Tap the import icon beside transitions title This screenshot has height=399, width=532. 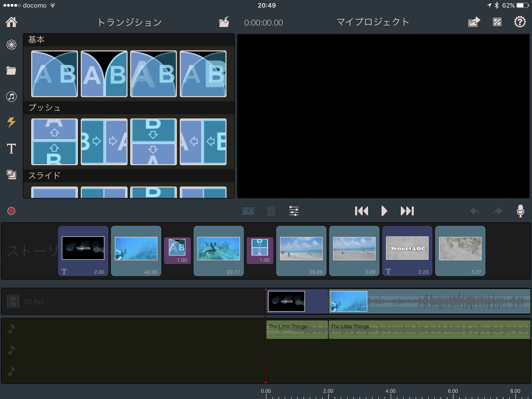point(224,22)
